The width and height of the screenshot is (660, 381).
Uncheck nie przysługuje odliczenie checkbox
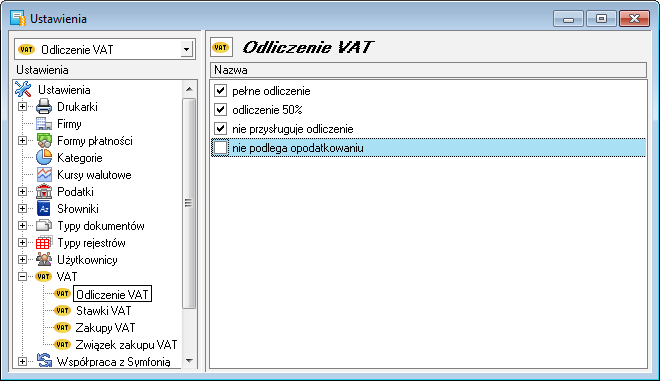[220, 128]
